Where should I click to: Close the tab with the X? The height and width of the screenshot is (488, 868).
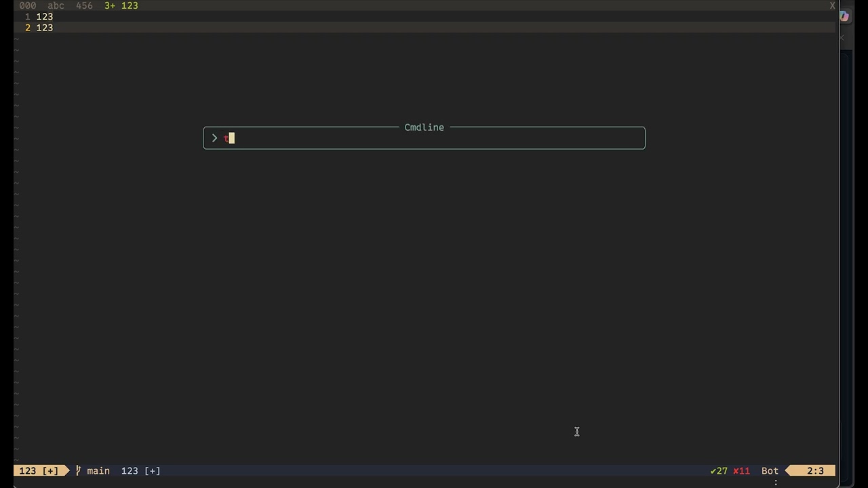832,5
